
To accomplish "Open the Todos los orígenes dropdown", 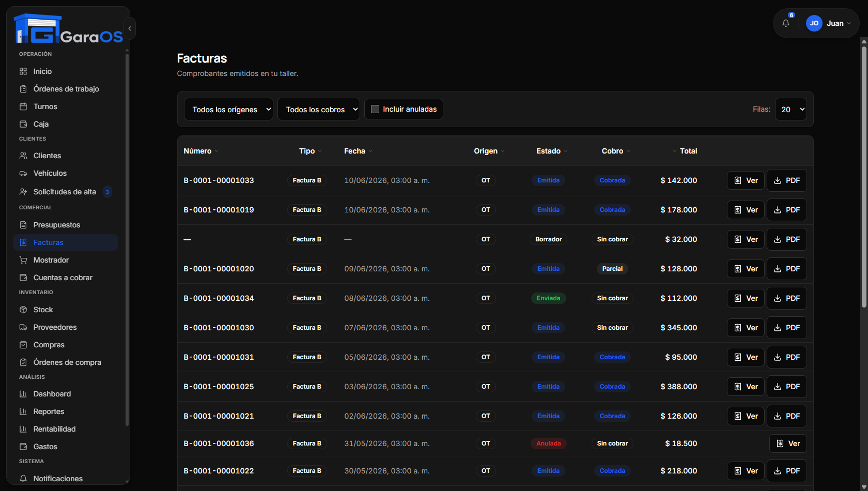I will click(x=228, y=109).
